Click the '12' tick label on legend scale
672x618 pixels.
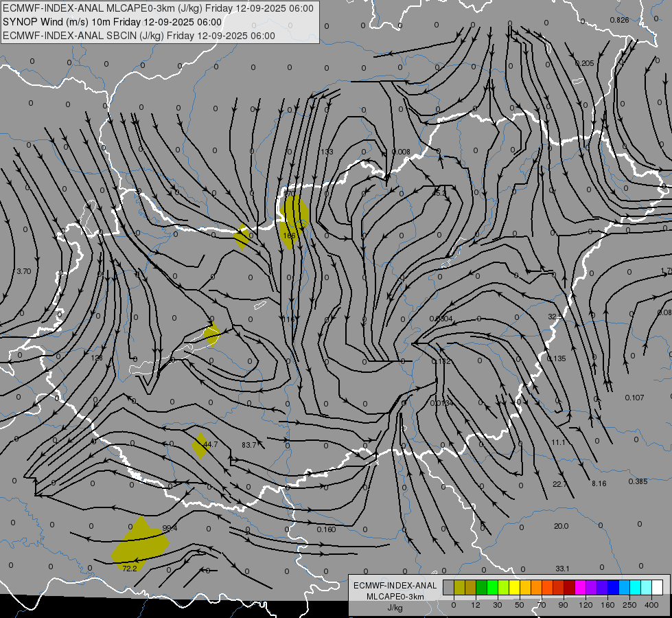pos(475,605)
